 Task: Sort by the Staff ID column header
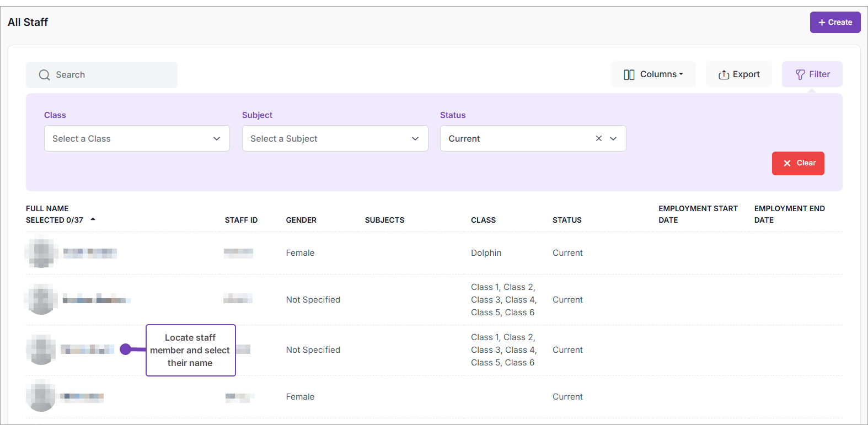tap(241, 220)
